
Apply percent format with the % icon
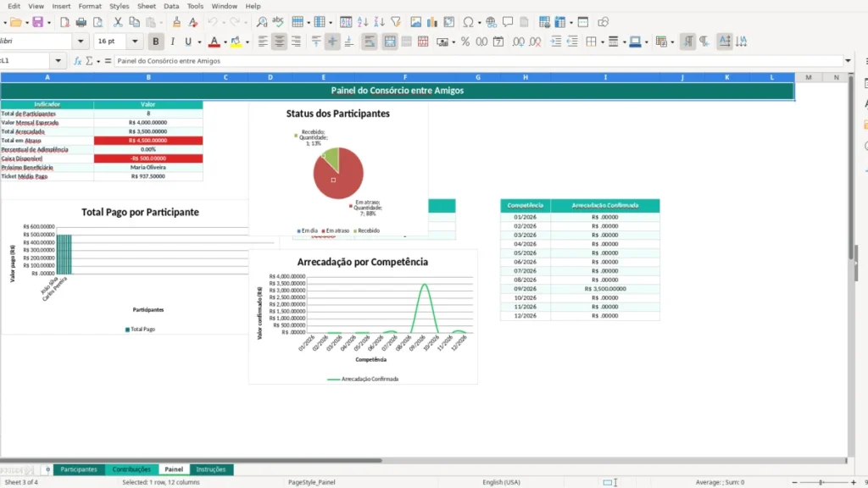pos(465,42)
